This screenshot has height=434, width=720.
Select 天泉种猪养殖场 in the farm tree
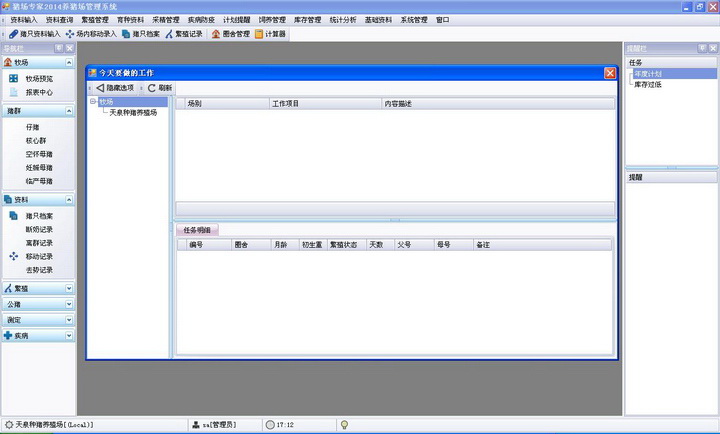pyautogui.click(x=132, y=113)
